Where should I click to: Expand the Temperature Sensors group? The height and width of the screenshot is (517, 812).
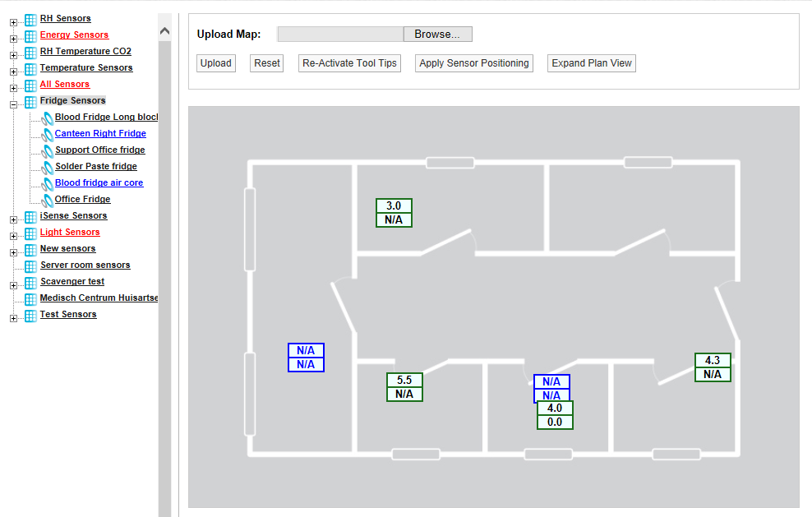13,72
